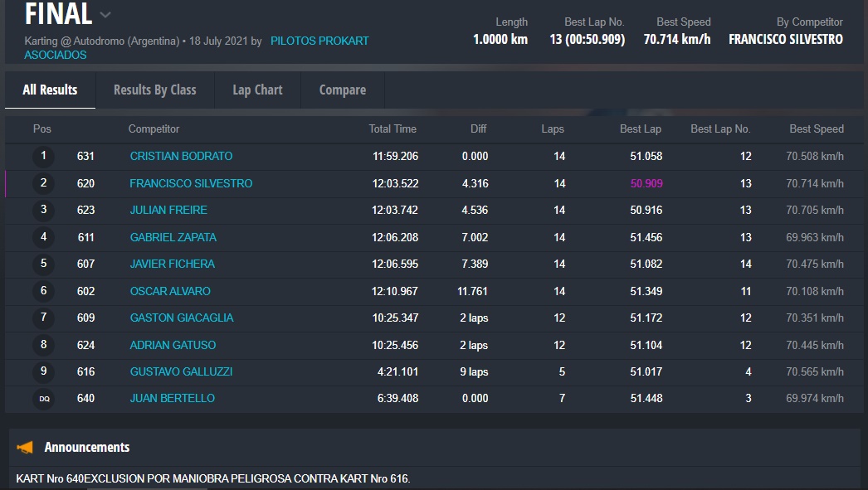Screen dimensions: 868x490
Task: Switch to the Results By Class tab
Action: (x=154, y=90)
